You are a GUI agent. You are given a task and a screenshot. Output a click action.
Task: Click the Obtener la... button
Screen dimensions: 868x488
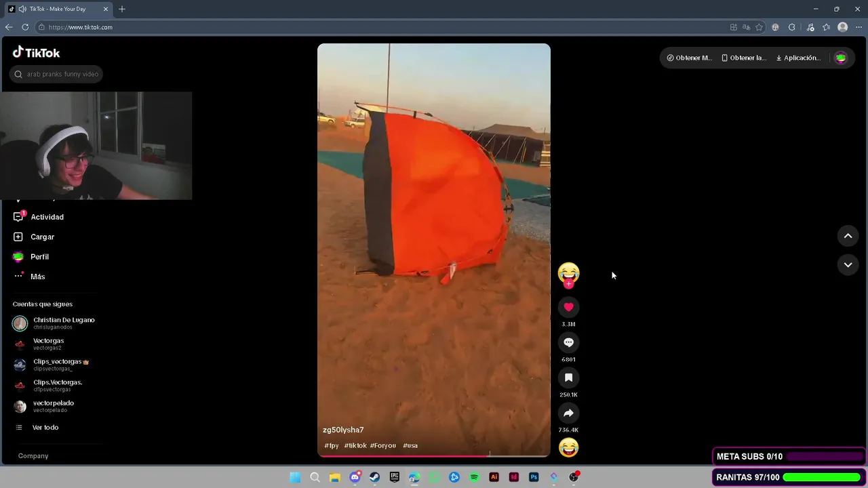744,58
